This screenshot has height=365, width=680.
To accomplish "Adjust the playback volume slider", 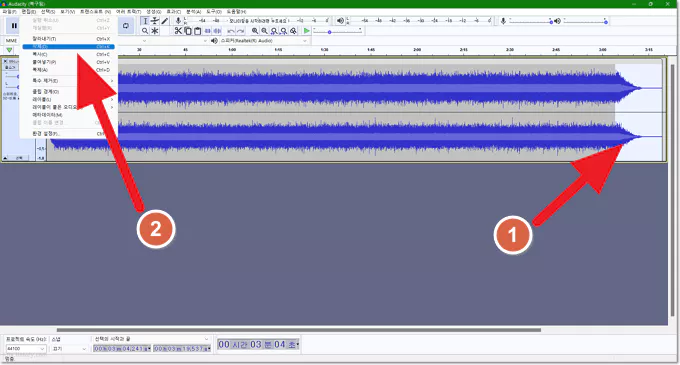I will pyautogui.click(x=585, y=21).
